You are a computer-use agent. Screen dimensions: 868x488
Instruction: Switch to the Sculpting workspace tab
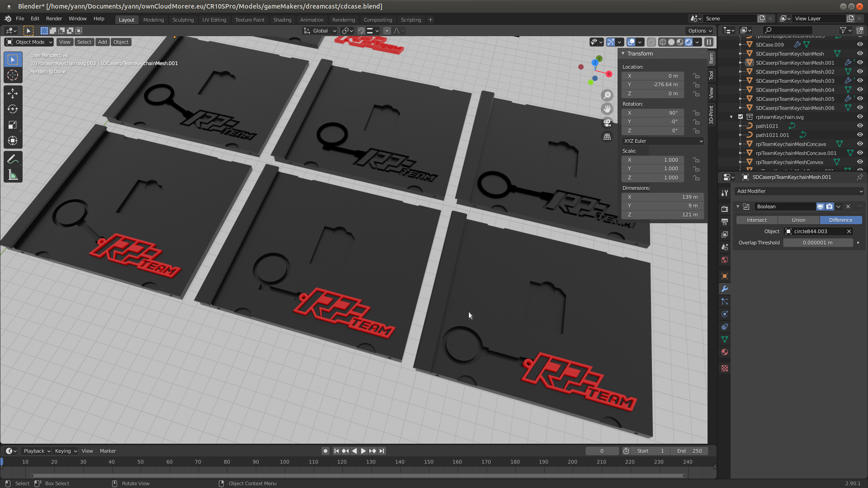(x=183, y=20)
